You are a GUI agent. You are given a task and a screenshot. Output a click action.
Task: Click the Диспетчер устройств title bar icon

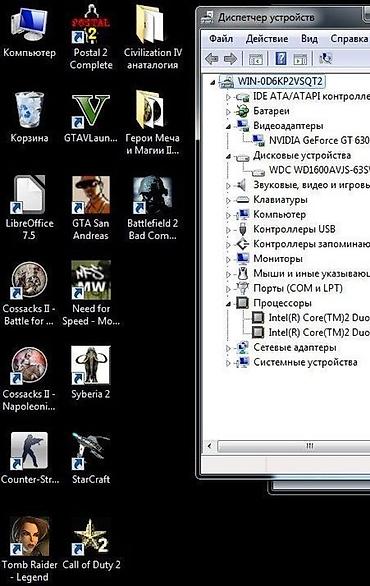click(x=207, y=18)
